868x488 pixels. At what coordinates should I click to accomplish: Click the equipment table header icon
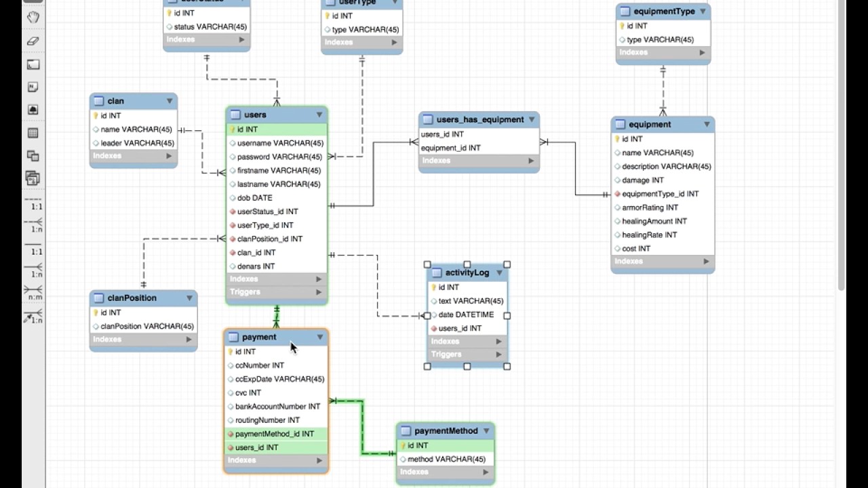pos(620,125)
